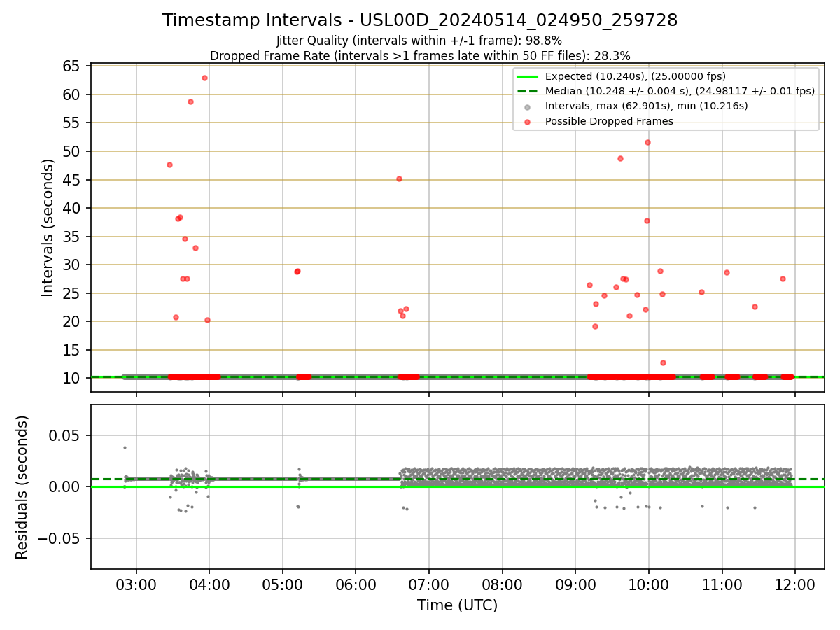The image size is (840, 630).
Task: Click the gray dot marker in the legend
Action: [528, 106]
